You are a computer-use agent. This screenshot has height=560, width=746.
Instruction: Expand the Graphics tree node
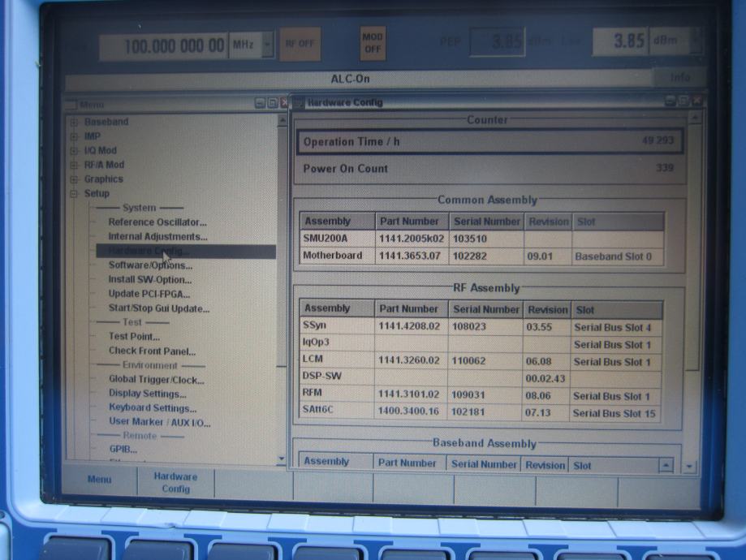74,179
